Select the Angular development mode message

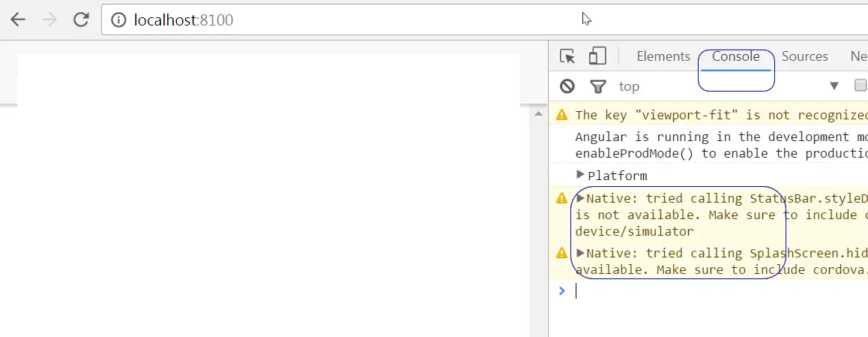click(721, 145)
